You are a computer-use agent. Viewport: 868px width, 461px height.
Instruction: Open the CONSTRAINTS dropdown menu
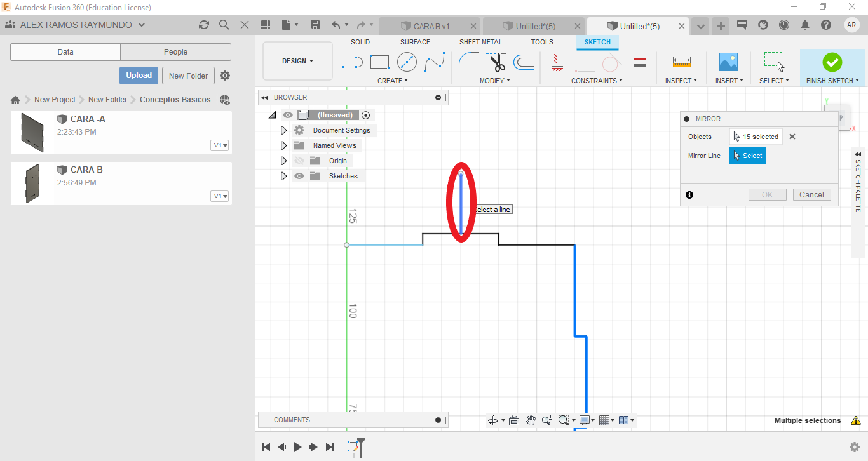pos(597,81)
